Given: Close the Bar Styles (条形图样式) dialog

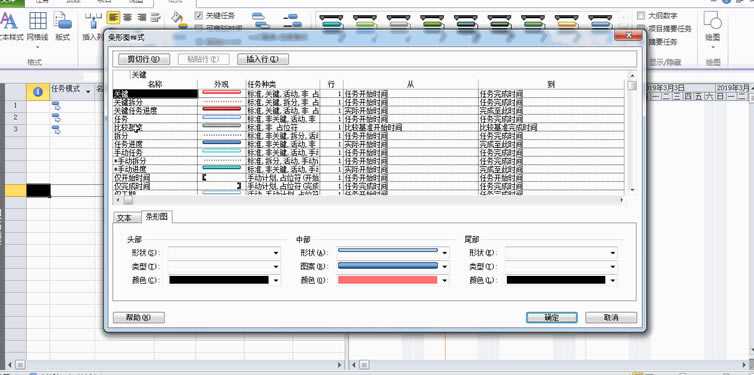Looking at the screenshot, I should click(x=628, y=35).
